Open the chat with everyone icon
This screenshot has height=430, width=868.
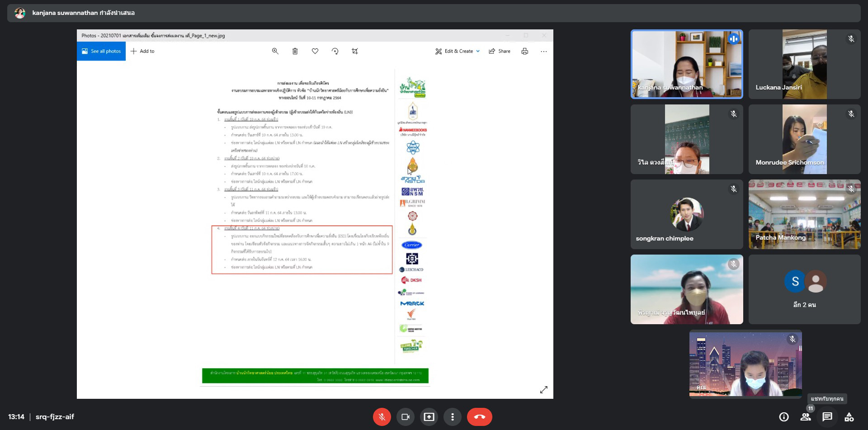827,417
